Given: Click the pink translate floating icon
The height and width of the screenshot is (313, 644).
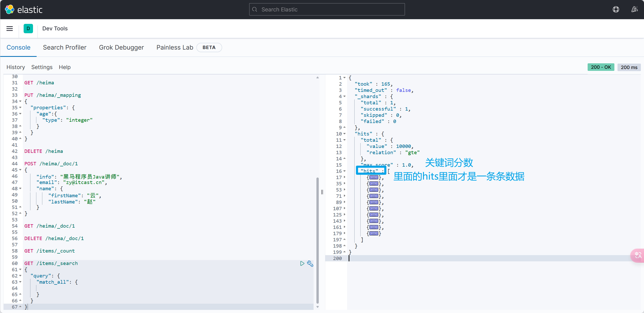Looking at the screenshot, I should (x=638, y=255).
